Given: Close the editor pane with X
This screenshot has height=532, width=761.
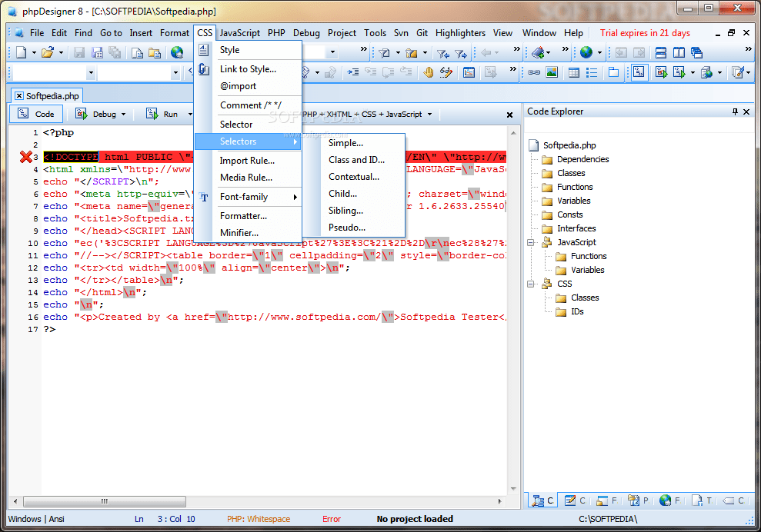Looking at the screenshot, I should pos(509,115).
